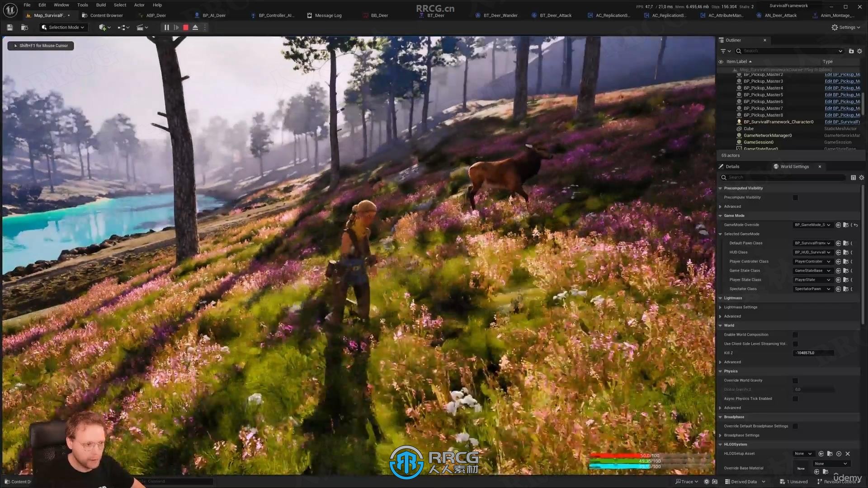Open the GameMode Override dropdown
Screen dimensions: 868x488
(x=812, y=225)
